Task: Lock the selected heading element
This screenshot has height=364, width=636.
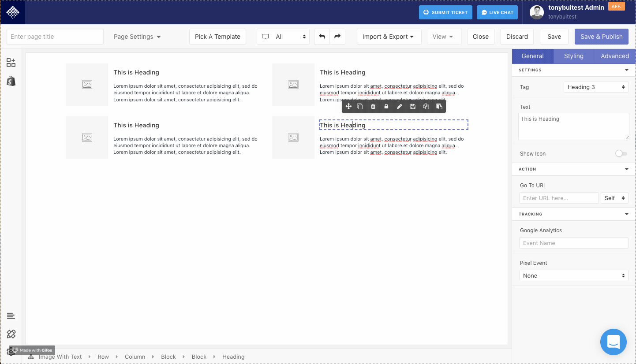Action: tap(386, 107)
